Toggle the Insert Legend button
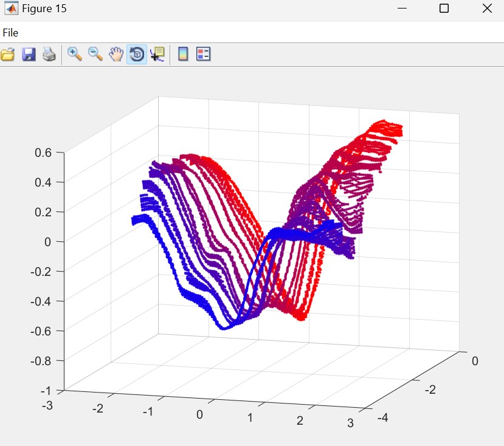This screenshot has height=446, width=504. (203, 55)
